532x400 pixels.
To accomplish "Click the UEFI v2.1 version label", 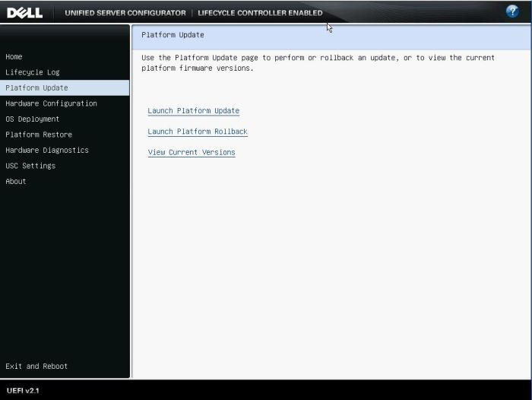I will click(23, 391).
